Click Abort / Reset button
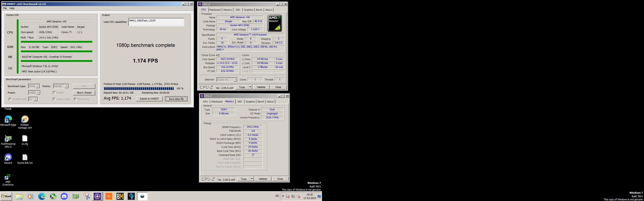644x201 pixels. click(x=84, y=93)
